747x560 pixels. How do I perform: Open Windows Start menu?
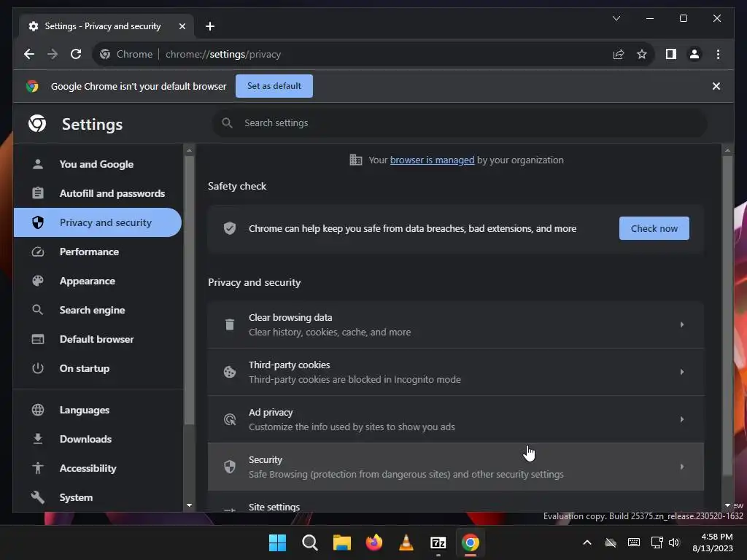tap(277, 542)
